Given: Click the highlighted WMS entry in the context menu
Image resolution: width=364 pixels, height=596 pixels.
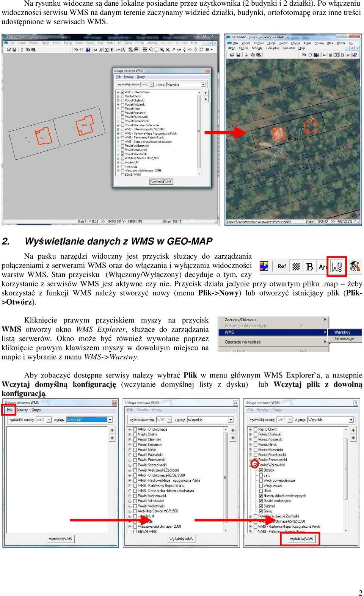Looking at the screenshot, I should point(273,332).
